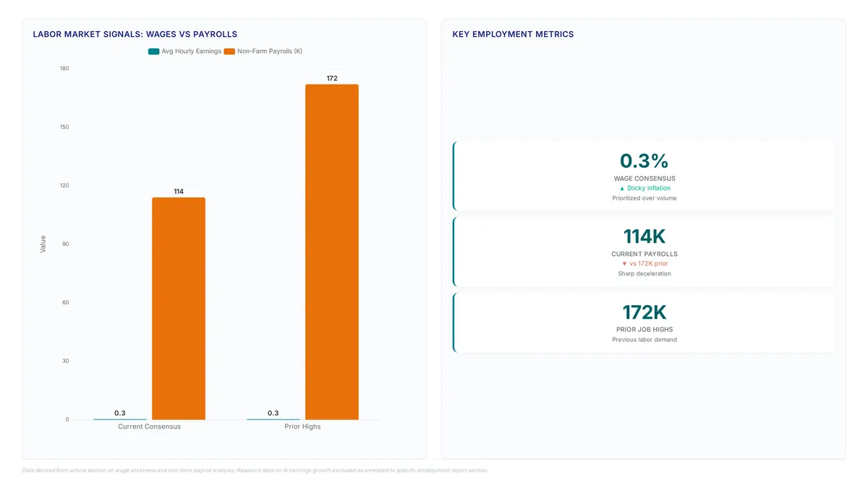
Task: Click the Key Employment Metrics heading
Action: (x=513, y=34)
